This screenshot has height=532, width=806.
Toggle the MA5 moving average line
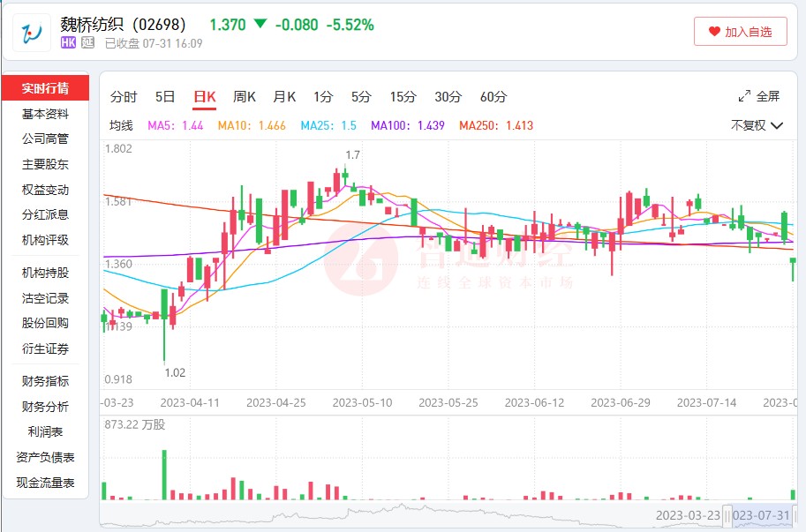coord(175,125)
